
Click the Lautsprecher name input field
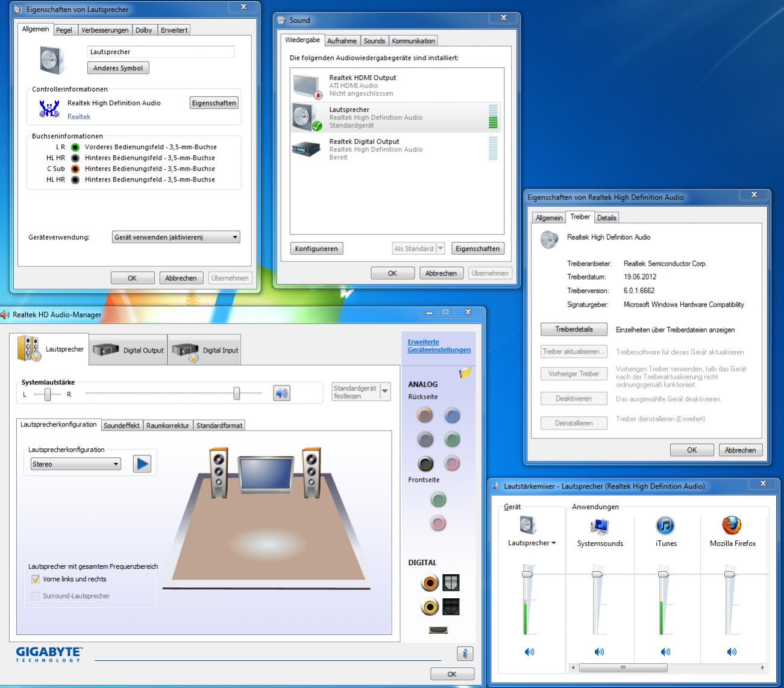point(161,52)
